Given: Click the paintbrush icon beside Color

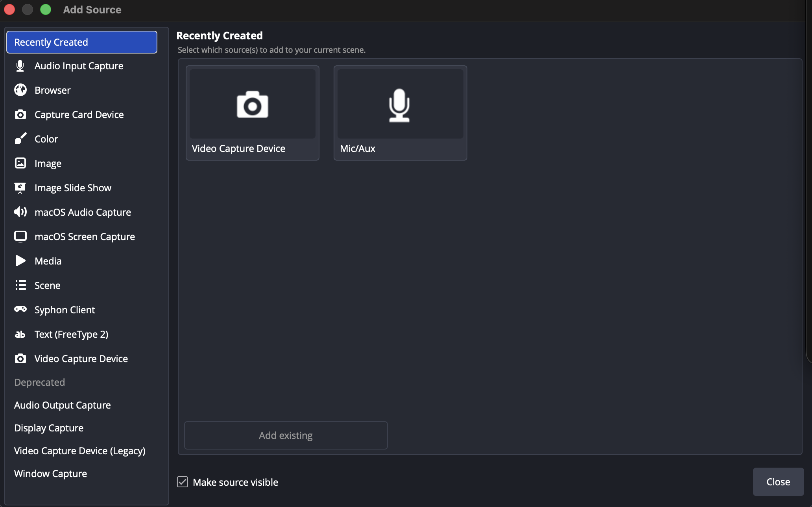Looking at the screenshot, I should (20, 139).
